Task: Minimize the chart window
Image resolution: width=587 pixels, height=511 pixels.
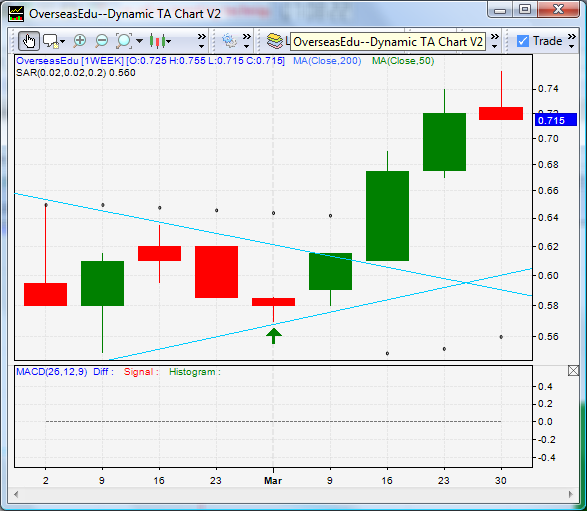Action: tap(500, 10)
